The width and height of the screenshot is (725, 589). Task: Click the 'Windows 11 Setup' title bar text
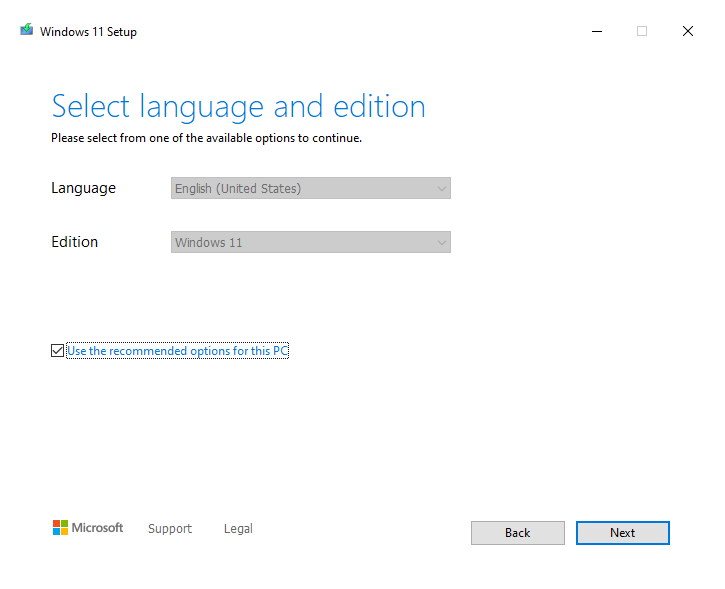pyautogui.click(x=88, y=32)
